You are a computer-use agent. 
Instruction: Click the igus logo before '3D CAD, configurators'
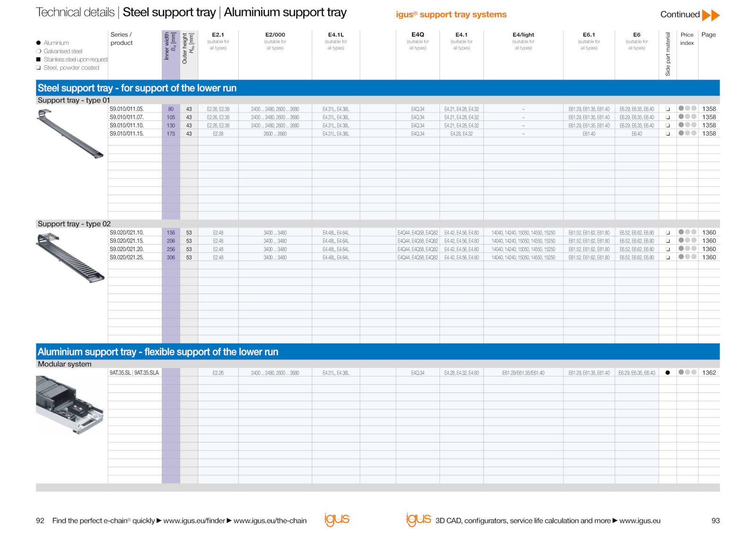[x=419, y=519]
